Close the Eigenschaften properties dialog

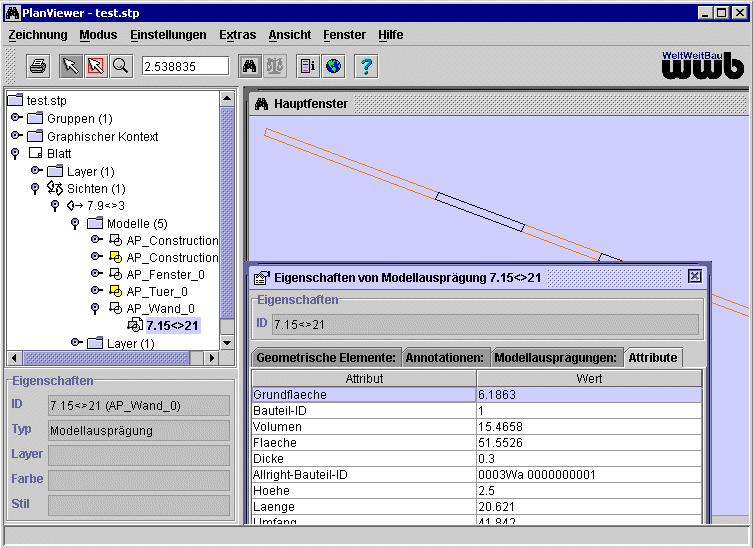(x=694, y=276)
